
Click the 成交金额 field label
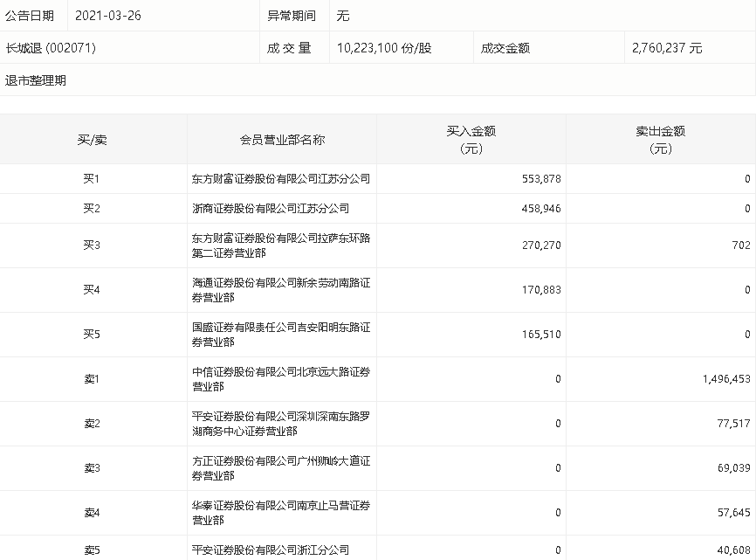point(505,48)
